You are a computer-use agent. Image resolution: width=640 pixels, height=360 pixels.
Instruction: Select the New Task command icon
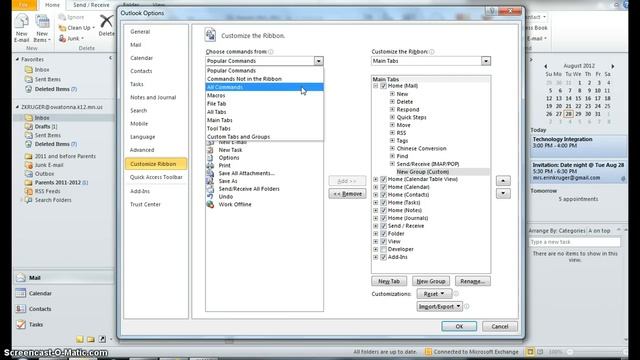210,150
